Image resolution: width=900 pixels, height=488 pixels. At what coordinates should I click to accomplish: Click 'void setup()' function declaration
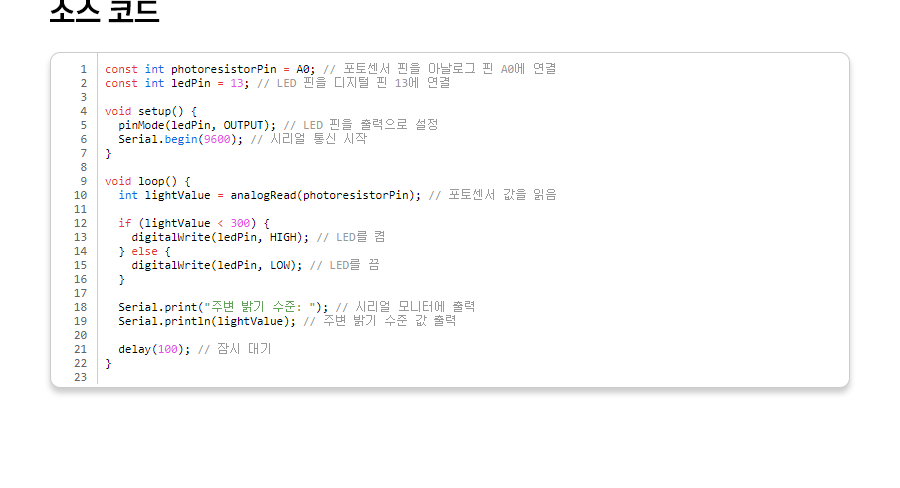[x=150, y=111]
